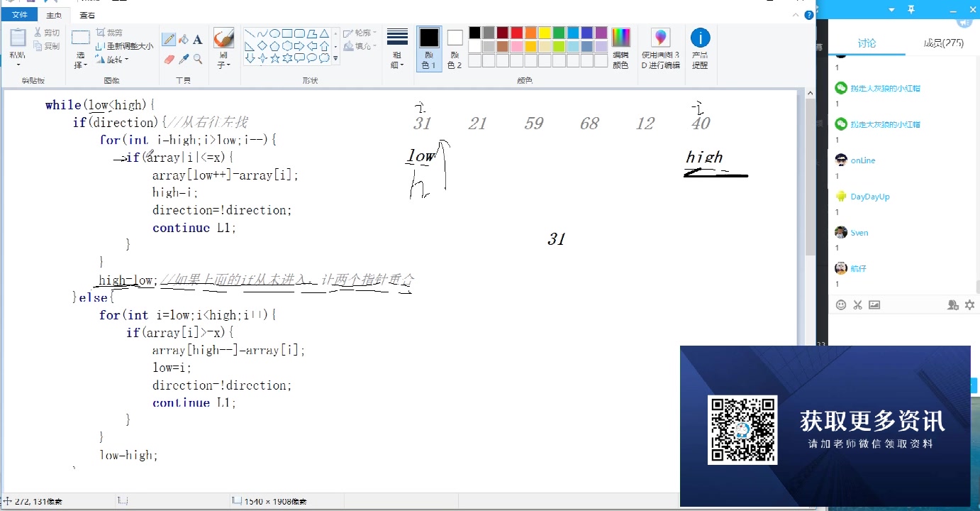
Task: Select the Text tool (A icon)
Action: click(198, 40)
